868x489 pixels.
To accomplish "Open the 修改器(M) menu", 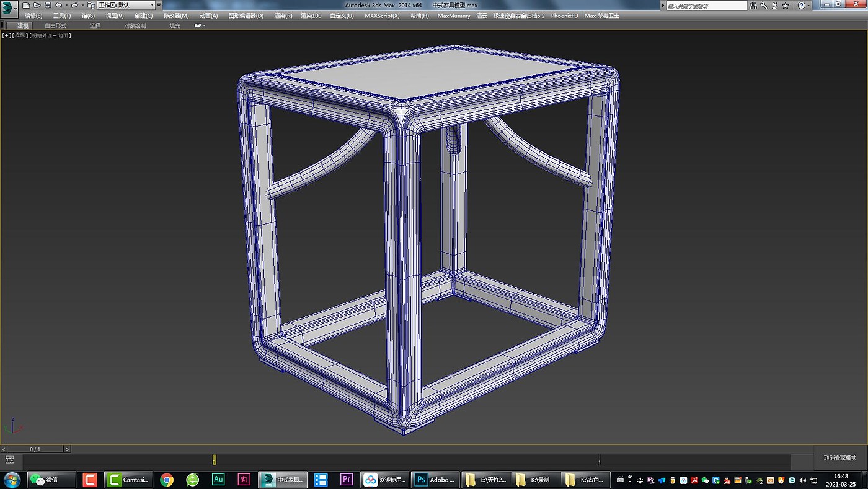I will point(176,16).
